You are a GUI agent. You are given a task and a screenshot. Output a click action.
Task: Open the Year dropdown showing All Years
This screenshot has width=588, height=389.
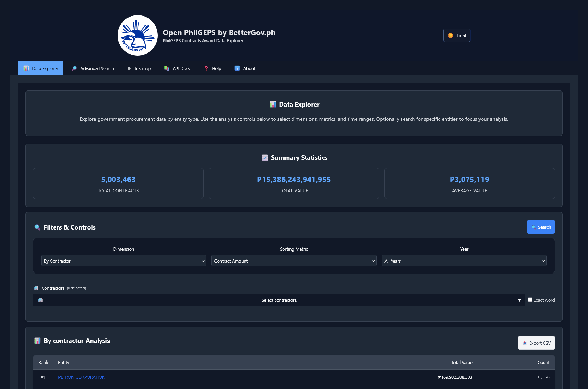tap(464, 261)
